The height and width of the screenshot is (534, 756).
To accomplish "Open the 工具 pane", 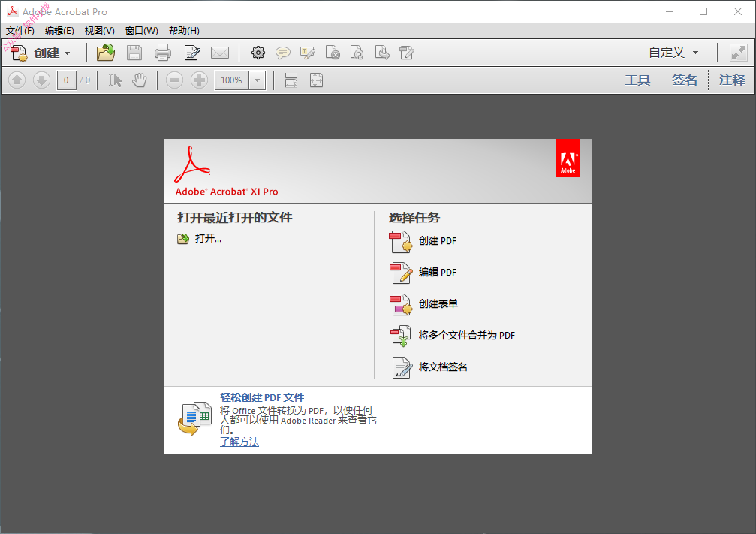I will [637, 80].
